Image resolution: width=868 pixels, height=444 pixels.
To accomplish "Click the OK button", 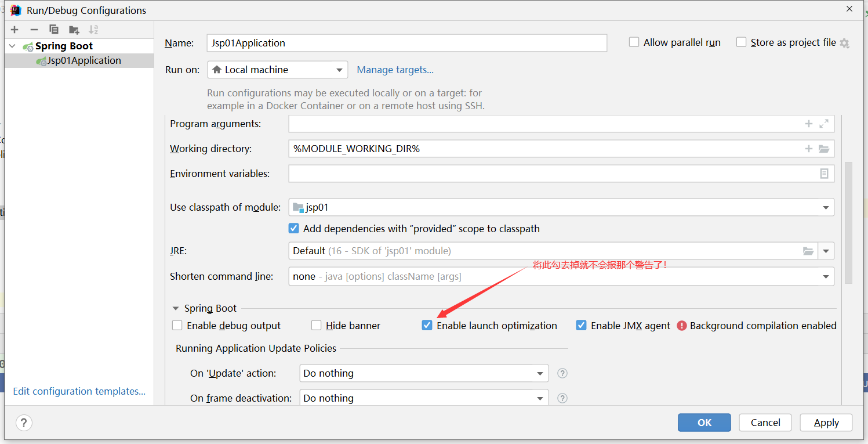I will coord(704,423).
